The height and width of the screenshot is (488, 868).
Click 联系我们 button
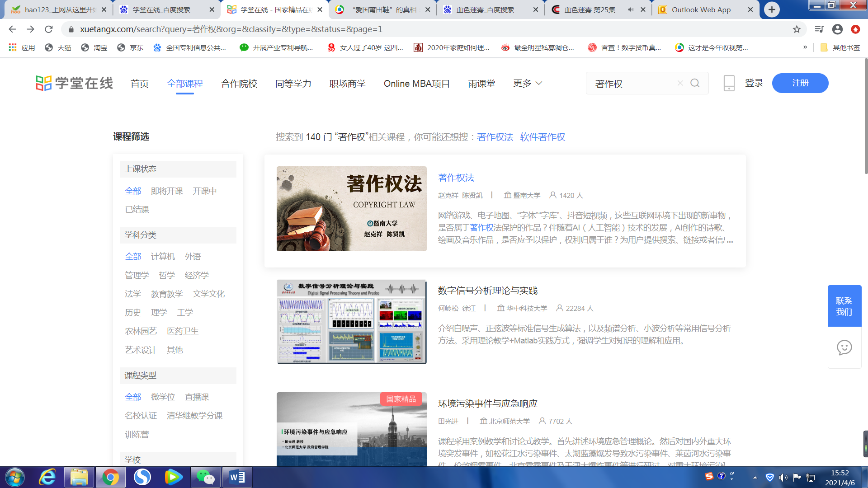[x=844, y=306]
